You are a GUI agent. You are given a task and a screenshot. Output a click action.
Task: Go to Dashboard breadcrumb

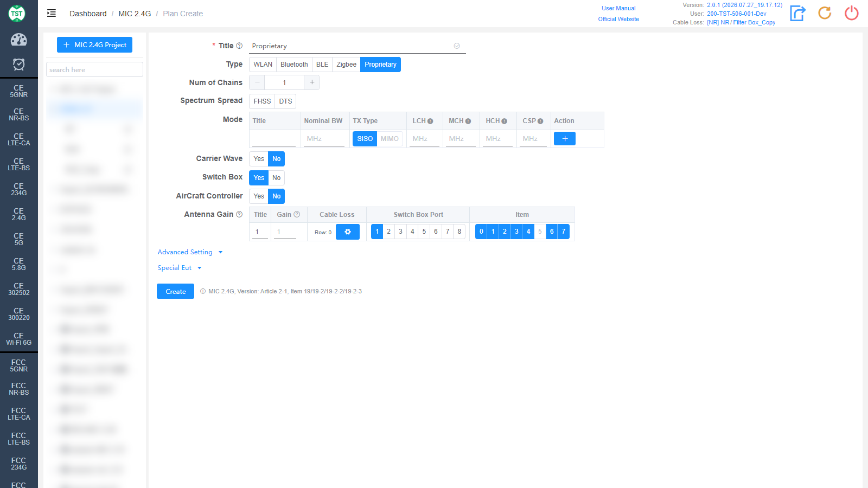tap(88, 14)
